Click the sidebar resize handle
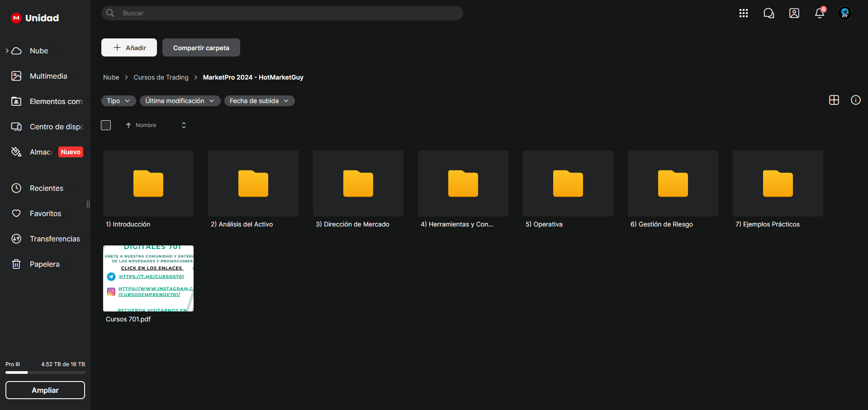Image resolution: width=868 pixels, height=410 pixels. click(x=88, y=204)
